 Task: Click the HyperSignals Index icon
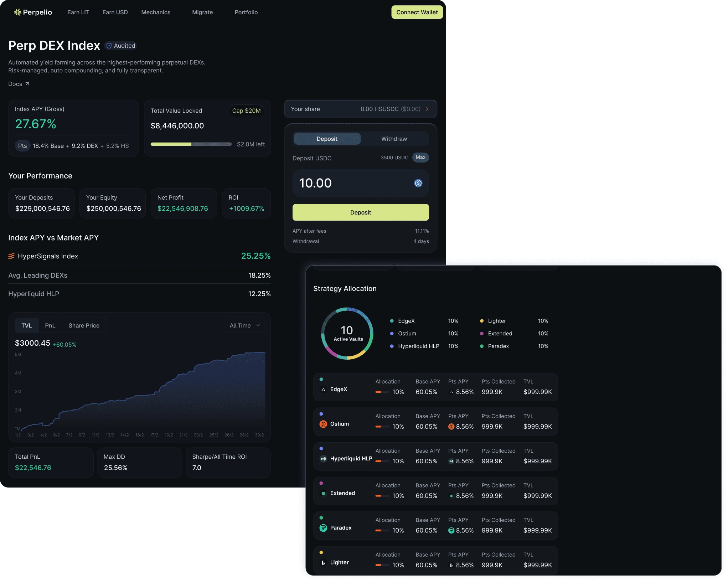(x=11, y=256)
